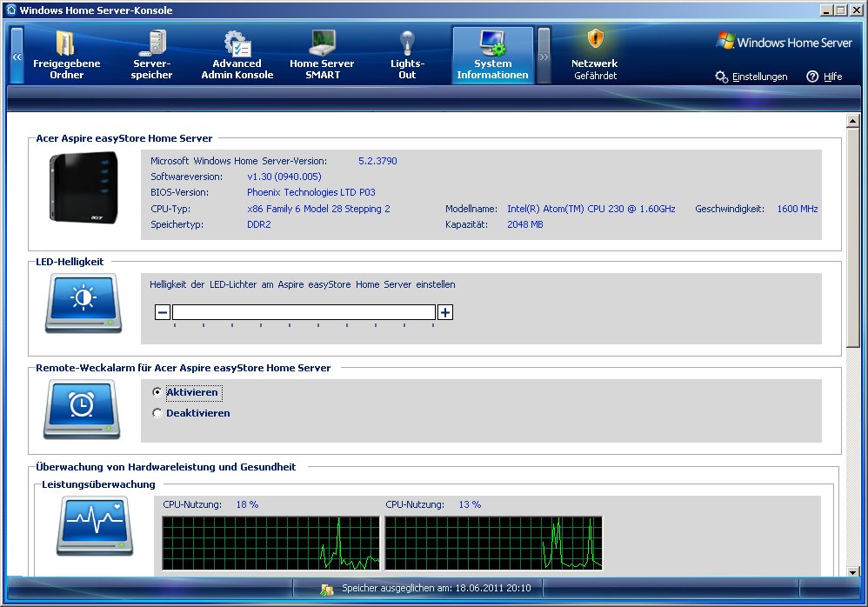The width and height of the screenshot is (868, 607).
Task: Click the scrollbar up arrow
Action: click(x=852, y=121)
